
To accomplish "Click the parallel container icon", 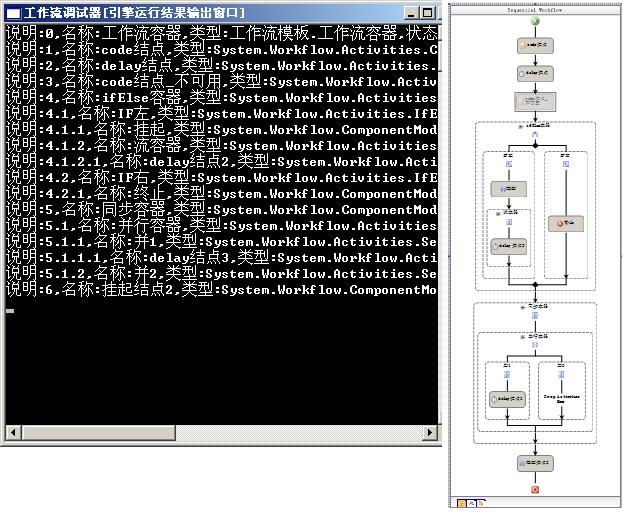I will pyautogui.click(x=535, y=345).
